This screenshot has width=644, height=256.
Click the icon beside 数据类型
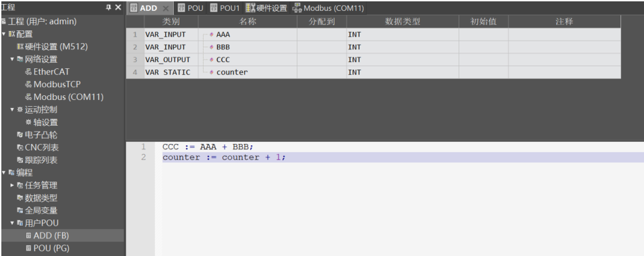point(20,198)
